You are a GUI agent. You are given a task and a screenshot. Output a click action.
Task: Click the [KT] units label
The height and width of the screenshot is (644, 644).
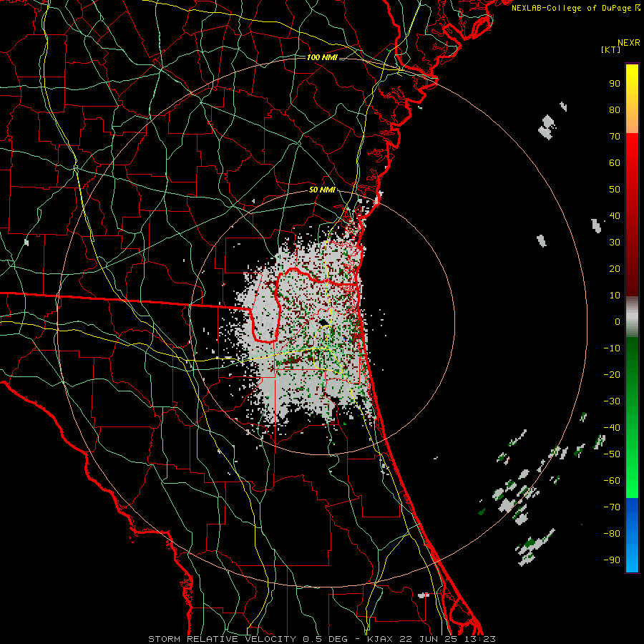click(x=610, y=49)
